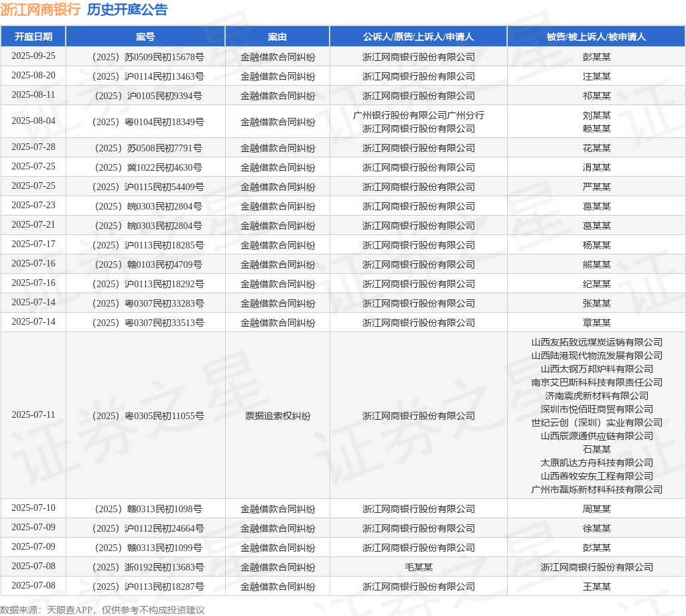Click the date 2025-08-04
686x616 pixels.
[33, 121]
